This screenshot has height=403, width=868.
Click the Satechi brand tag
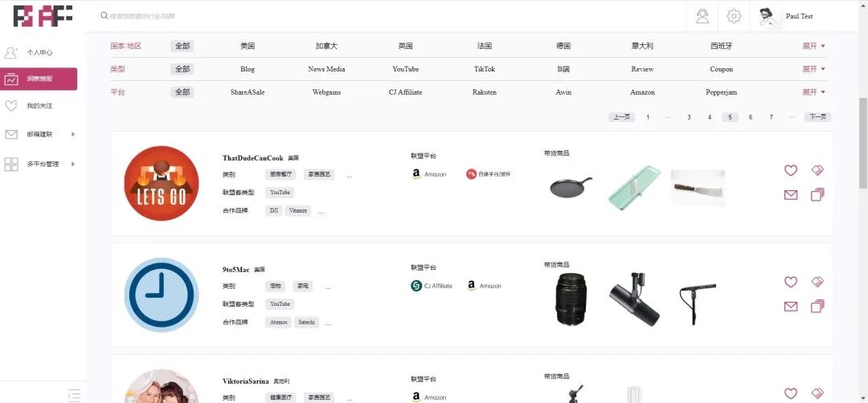tap(306, 322)
